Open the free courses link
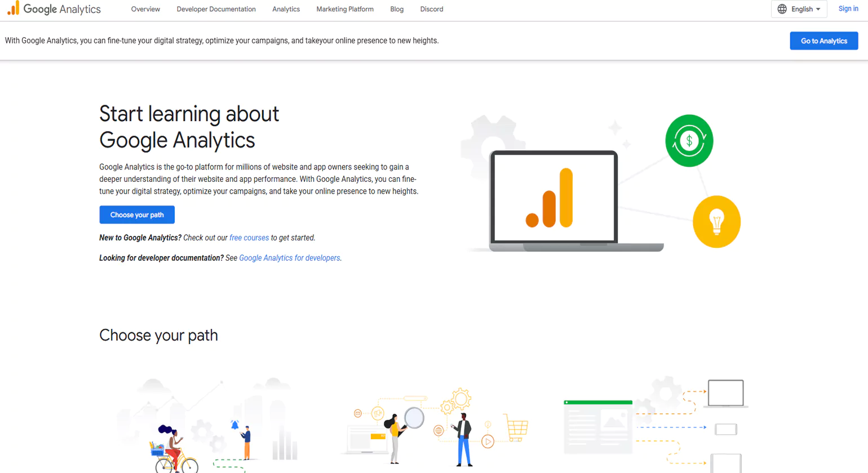868x473 pixels. pos(249,238)
